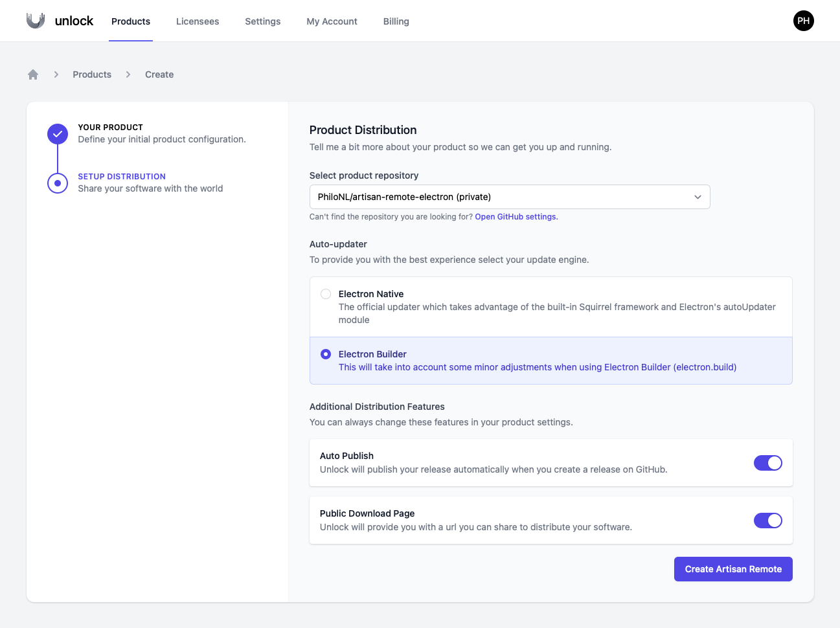Go to My Account tab
Image resolution: width=840 pixels, height=628 pixels.
coord(332,21)
